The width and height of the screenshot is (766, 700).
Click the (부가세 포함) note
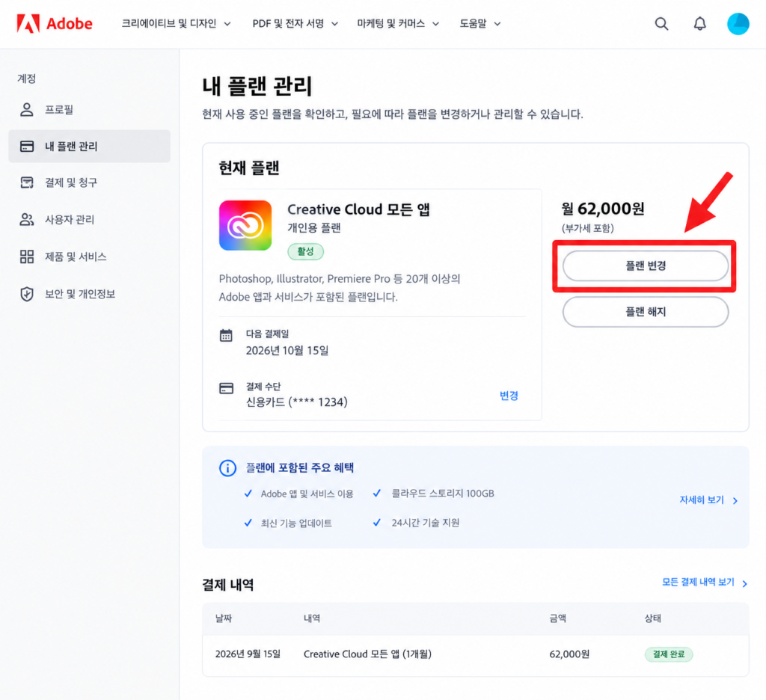[x=588, y=228]
